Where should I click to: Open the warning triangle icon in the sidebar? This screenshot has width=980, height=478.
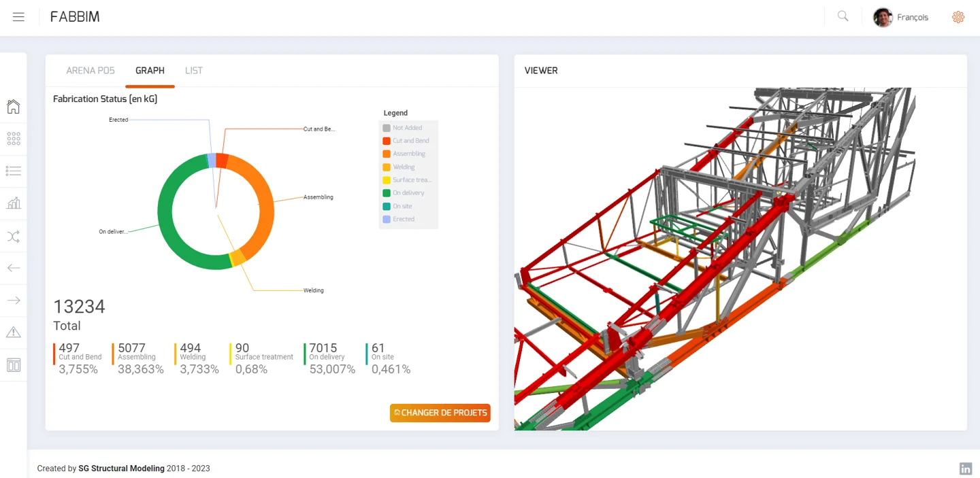pos(14,332)
